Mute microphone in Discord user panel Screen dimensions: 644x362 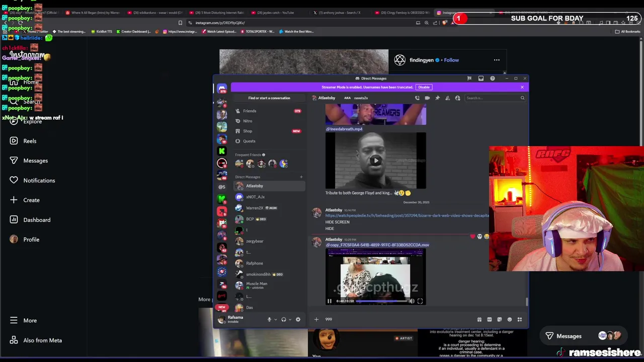pos(269,319)
